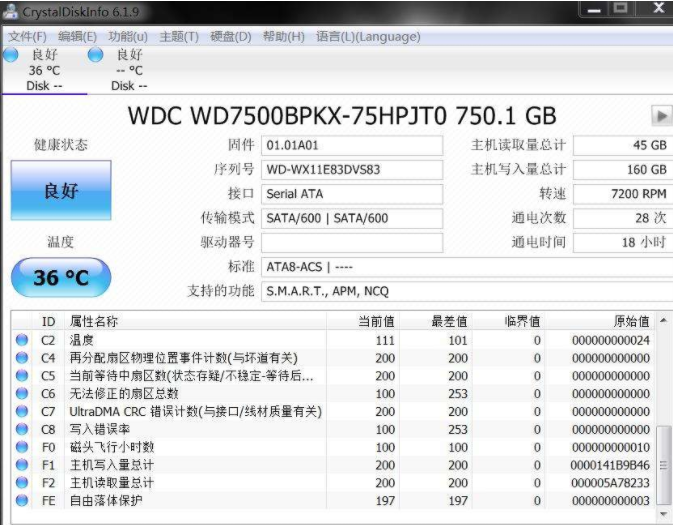Image resolution: width=673 pixels, height=525 pixels.
Task: Click the 属性名称 column header
Action: [195, 321]
